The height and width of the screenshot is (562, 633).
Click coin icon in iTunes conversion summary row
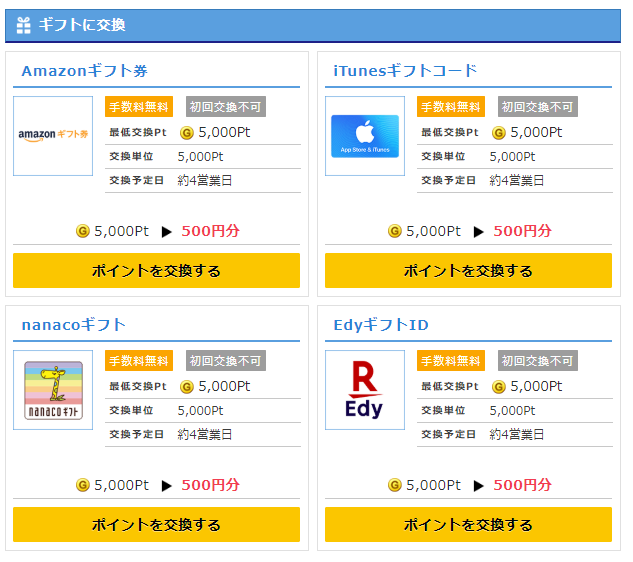[395, 231]
